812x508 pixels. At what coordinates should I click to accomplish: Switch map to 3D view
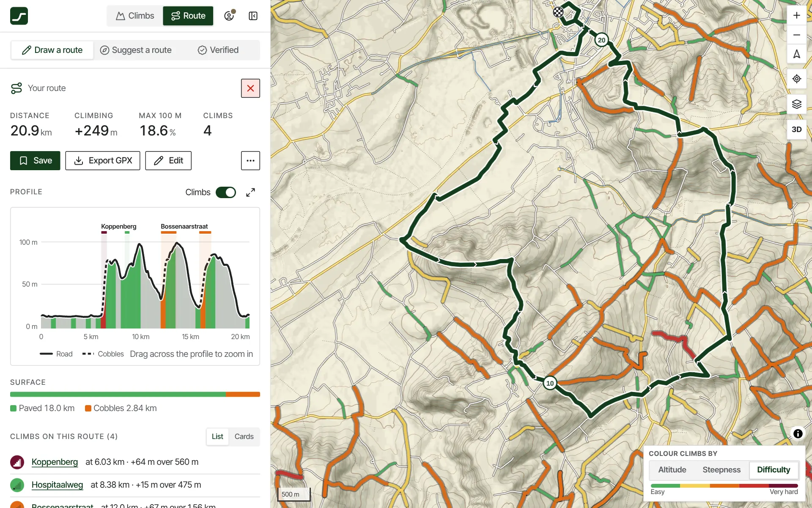coord(796,130)
